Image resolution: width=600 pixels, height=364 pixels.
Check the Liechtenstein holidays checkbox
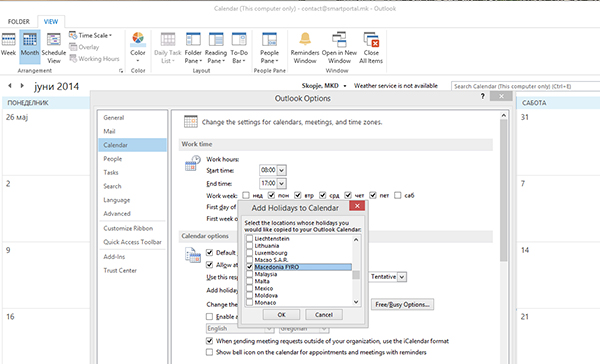pyautogui.click(x=249, y=238)
